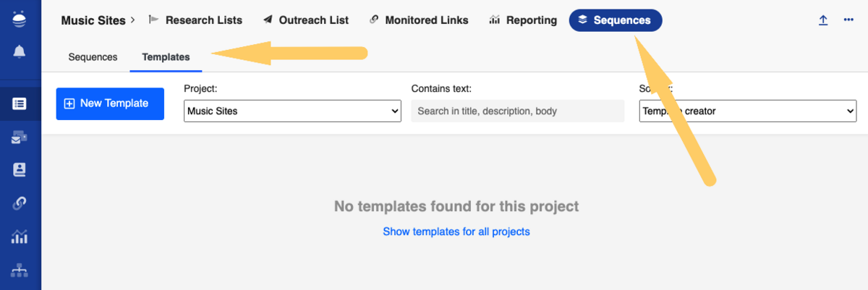Expand the Project dropdown showing Music Sites
The image size is (868, 290).
point(292,111)
